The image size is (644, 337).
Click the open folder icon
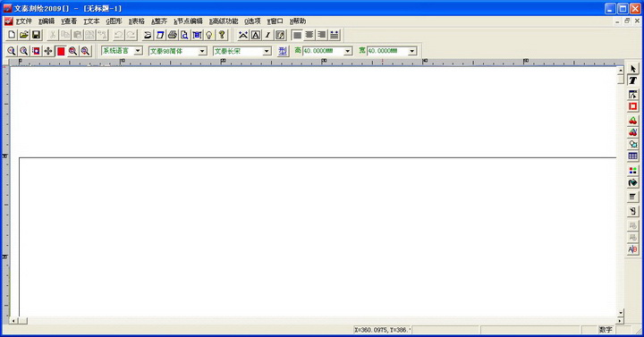click(24, 35)
